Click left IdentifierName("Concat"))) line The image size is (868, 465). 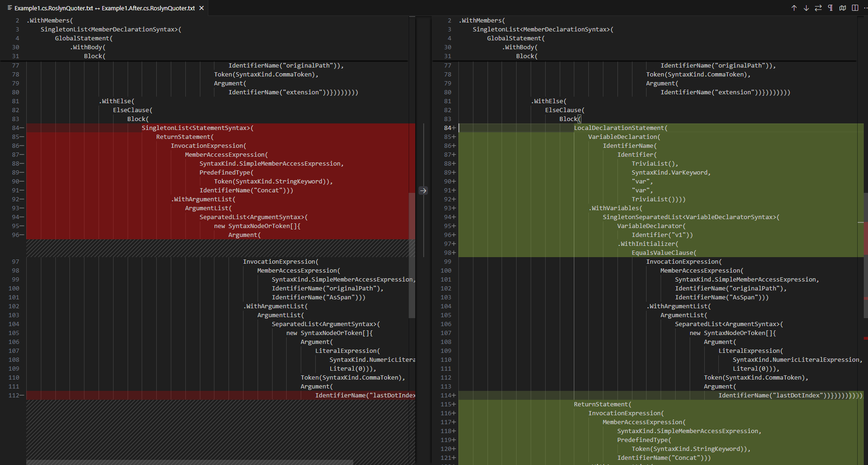246,190
